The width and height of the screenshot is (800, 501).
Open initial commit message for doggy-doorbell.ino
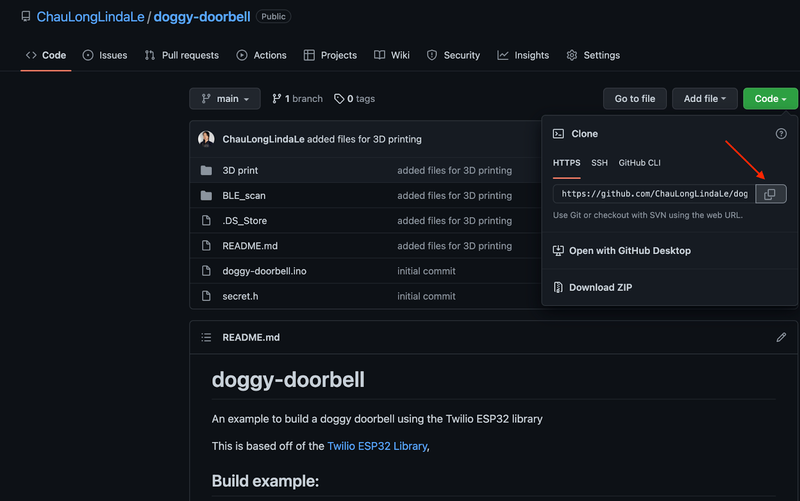427,271
